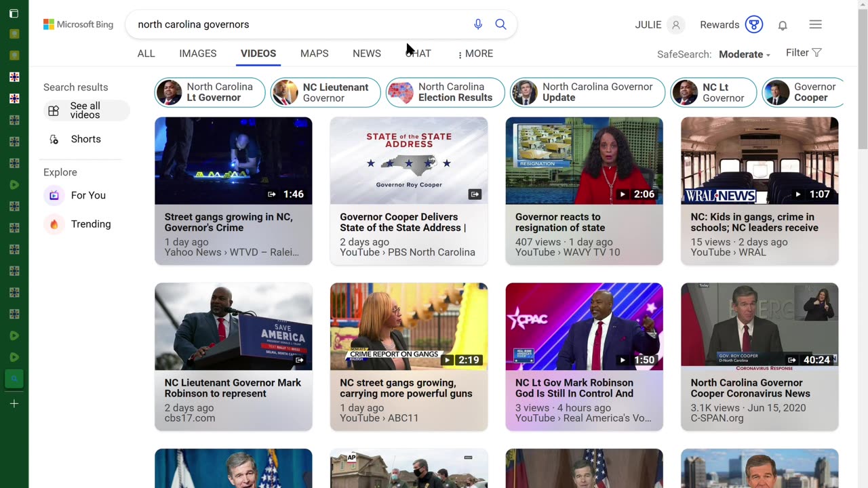This screenshot has height=488, width=868.
Task: Switch to the ALL tab
Action: point(146,54)
